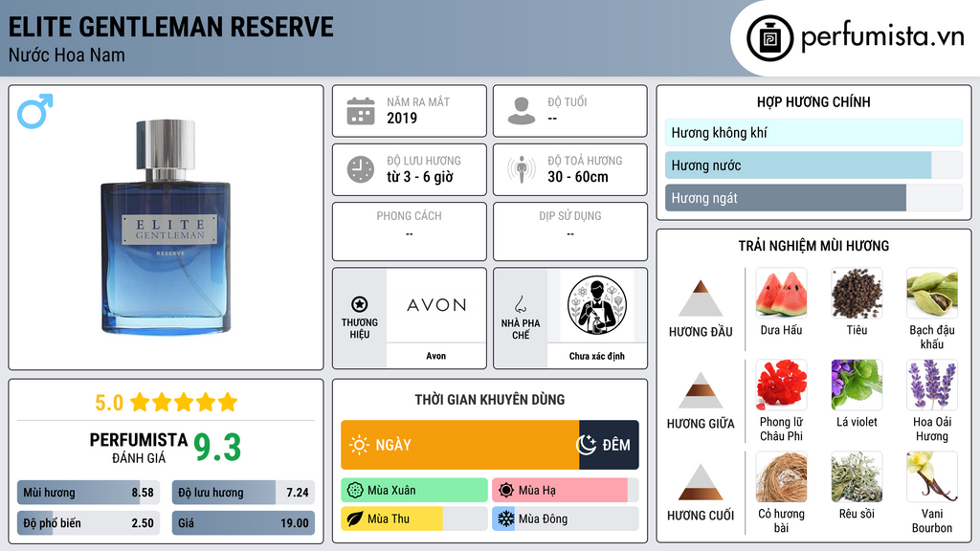Screen dimensions: 980x551
Task: Open the Elite Gentleman Reserve bottle image
Action: coord(167,226)
